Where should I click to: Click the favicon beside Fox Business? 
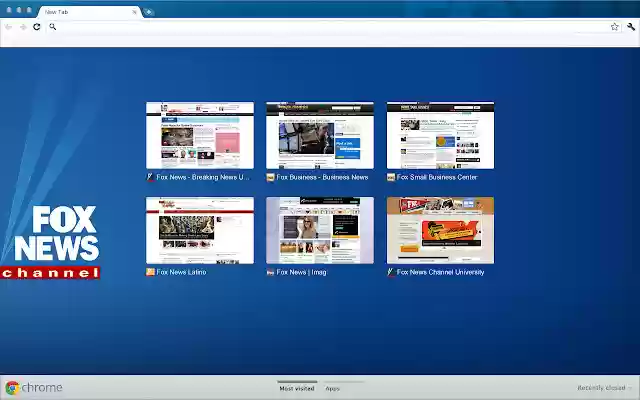coord(270,178)
